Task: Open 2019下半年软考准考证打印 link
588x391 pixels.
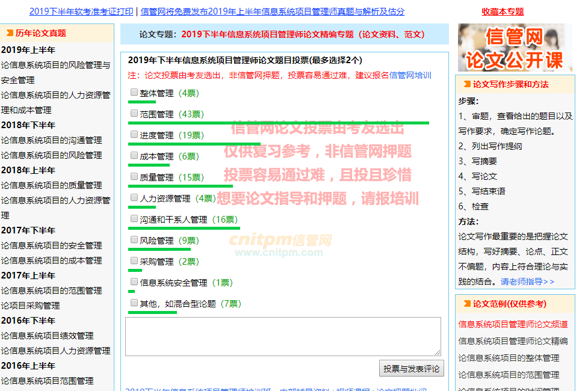Action: coord(81,11)
